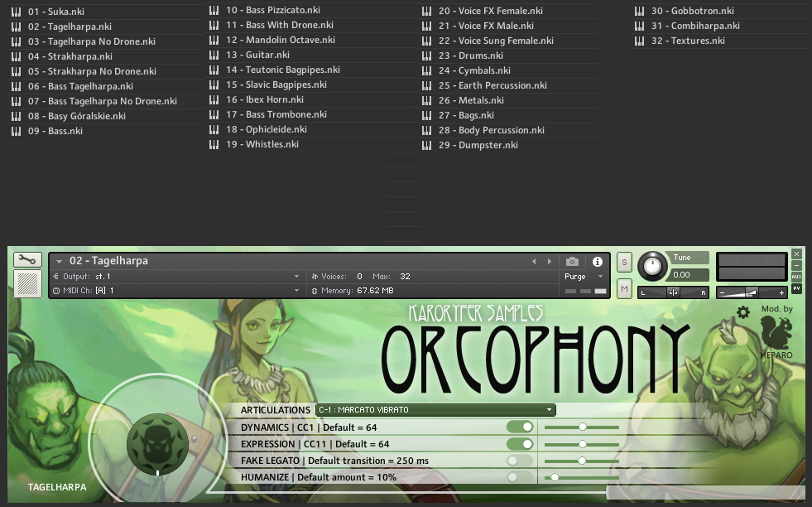This screenshot has height=507, width=812.
Task: Select previous instrument with left arrow
Action: pos(534,261)
